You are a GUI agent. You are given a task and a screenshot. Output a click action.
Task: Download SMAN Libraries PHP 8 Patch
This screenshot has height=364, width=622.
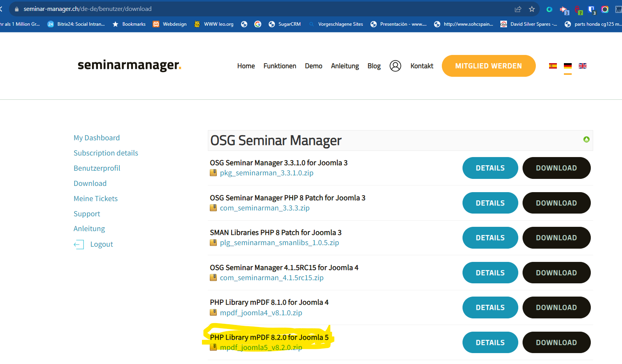point(556,238)
